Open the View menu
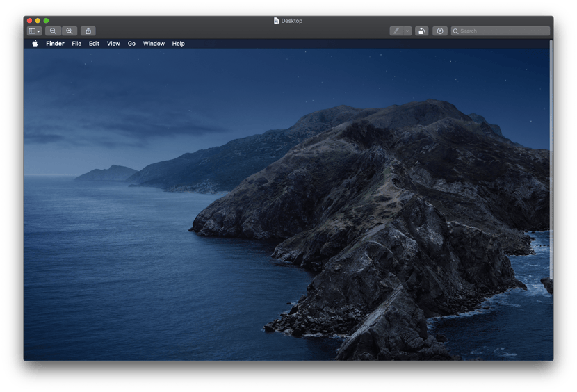This screenshot has height=392, width=577. pos(113,43)
